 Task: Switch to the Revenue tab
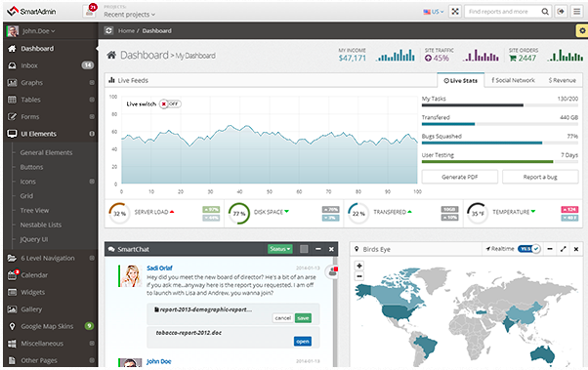point(563,80)
